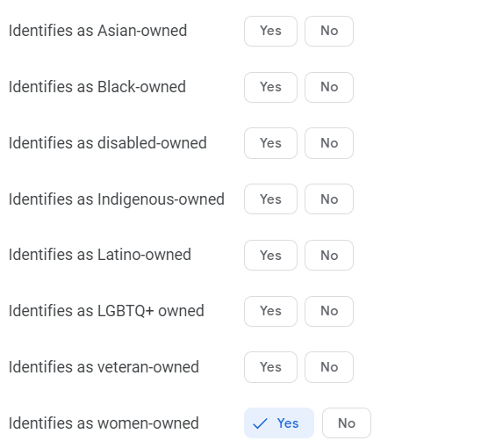Screen dimensions: 481x448
Task: Click No next to Identifies as Latino-owned
Action: 329,255
